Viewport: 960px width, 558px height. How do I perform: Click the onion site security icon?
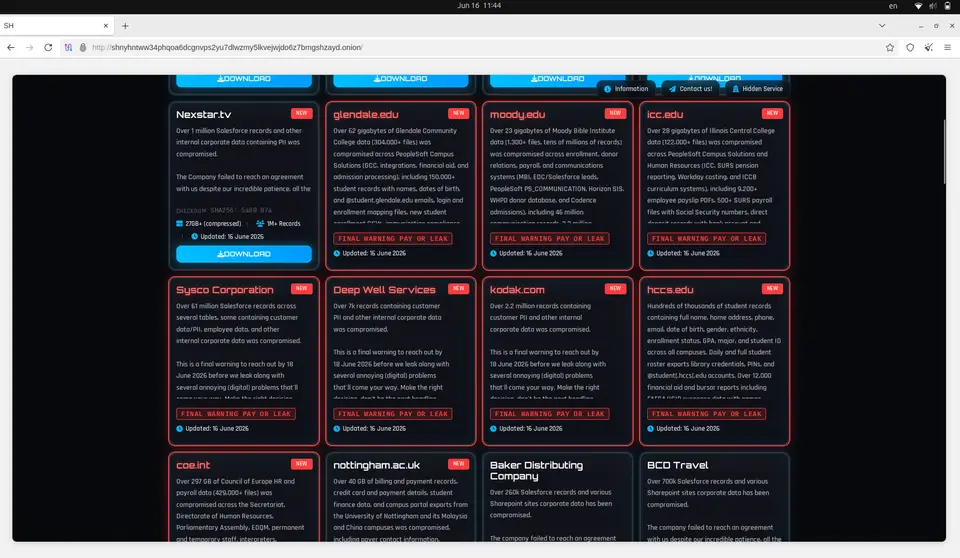[83, 47]
